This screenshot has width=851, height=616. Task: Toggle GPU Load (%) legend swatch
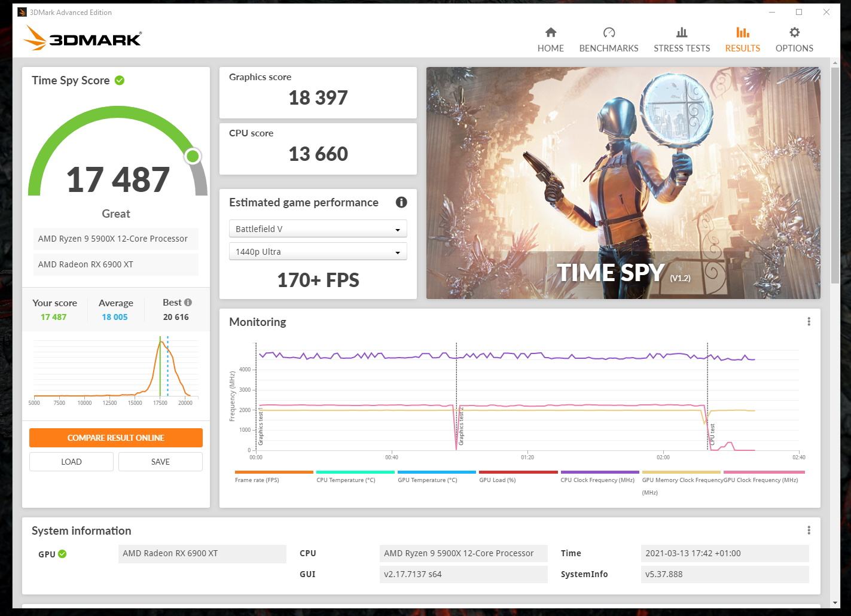coord(518,472)
